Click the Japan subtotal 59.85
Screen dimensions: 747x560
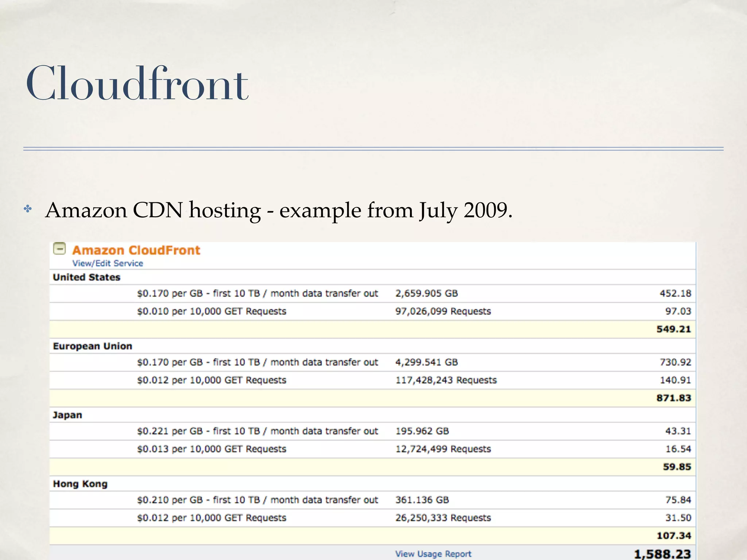point(677,467)
